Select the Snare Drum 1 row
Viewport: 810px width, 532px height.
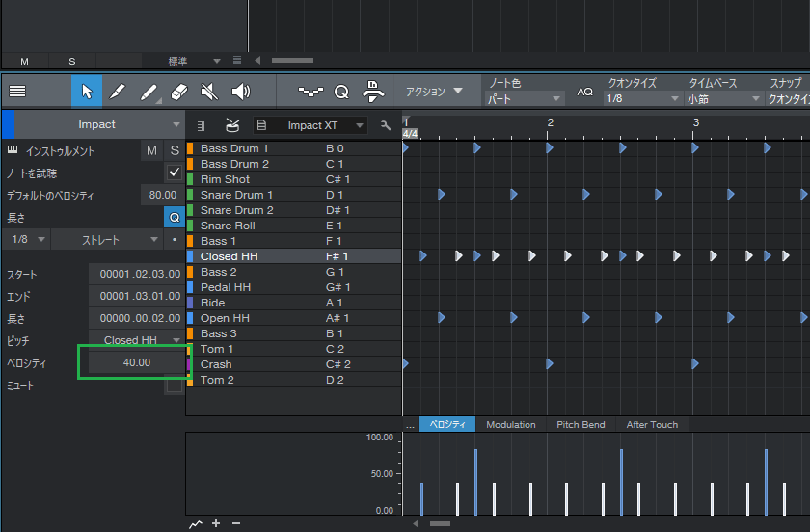(236, 195)
